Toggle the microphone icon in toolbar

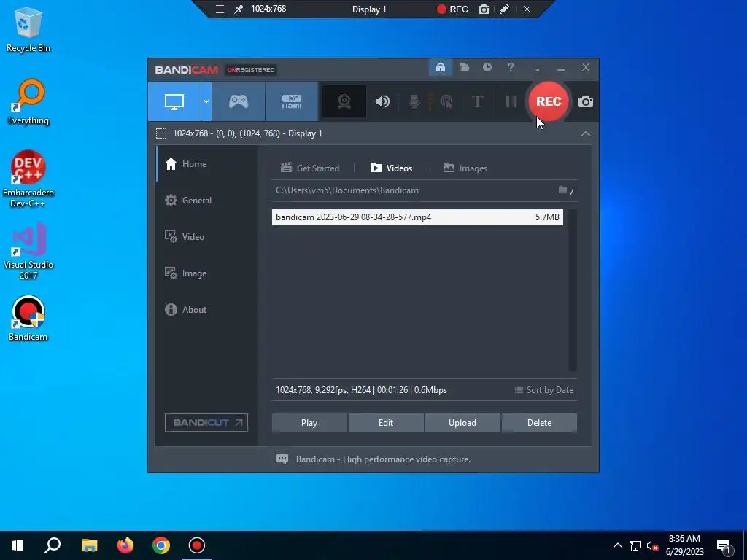click(414, 101)
